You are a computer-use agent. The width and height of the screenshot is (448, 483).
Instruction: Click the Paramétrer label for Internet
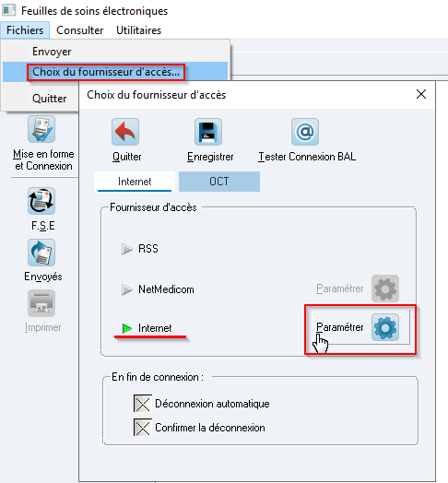tap(340, 327)
